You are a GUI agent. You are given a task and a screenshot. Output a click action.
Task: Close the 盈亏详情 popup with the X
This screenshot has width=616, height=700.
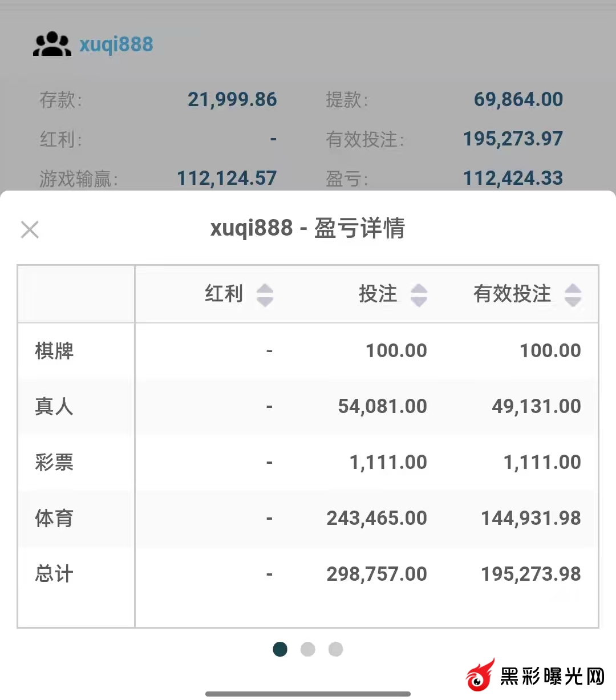(30, 229)
